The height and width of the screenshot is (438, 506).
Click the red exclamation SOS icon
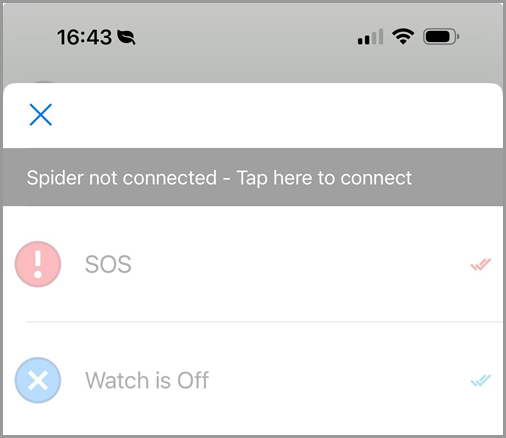(38, 264)
